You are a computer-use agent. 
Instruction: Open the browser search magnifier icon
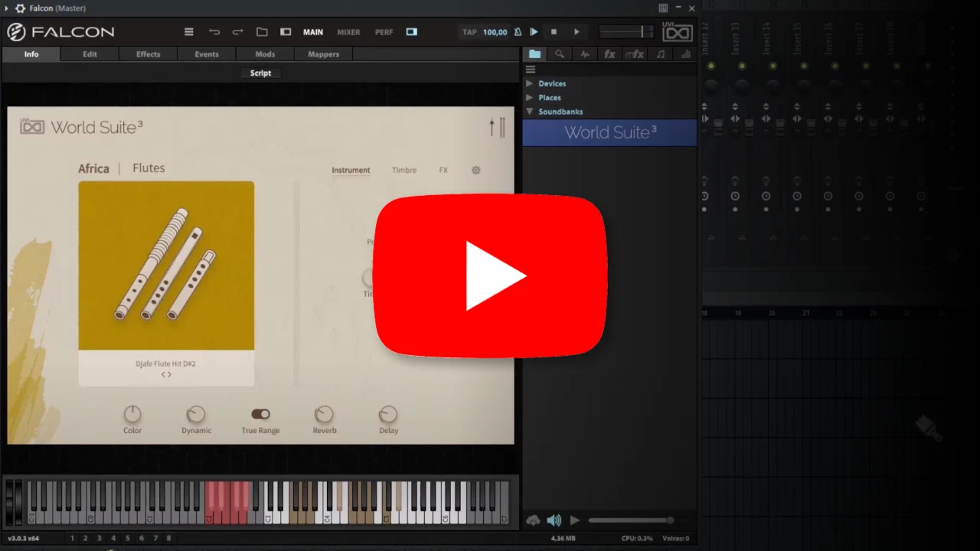tap(560, 54)
